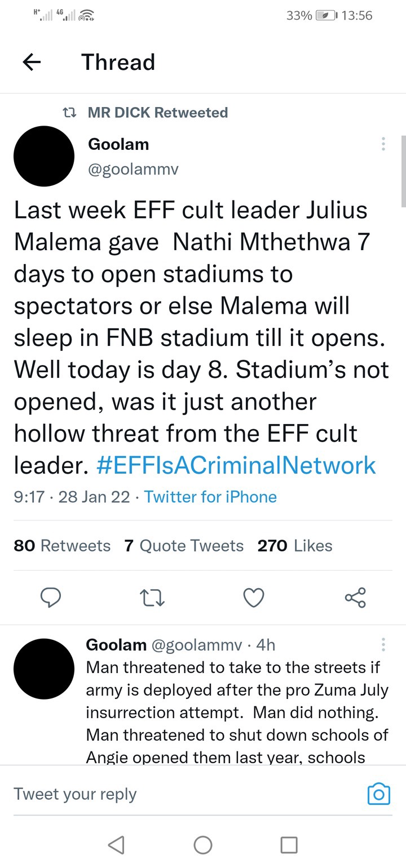Tap the Android back triangle button
Screen dimensions: 406x868
point(116,844)
